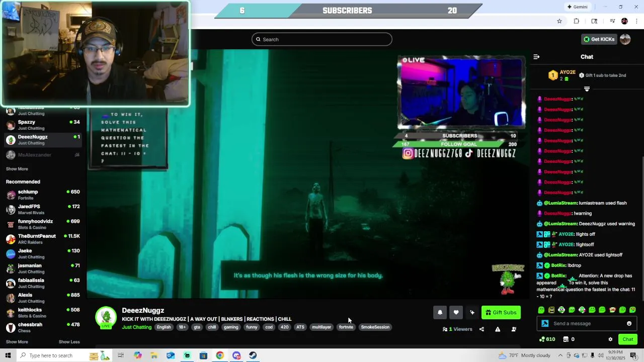Open Task View on taskbar
644x362 pixels.
[x=121, y=355]
